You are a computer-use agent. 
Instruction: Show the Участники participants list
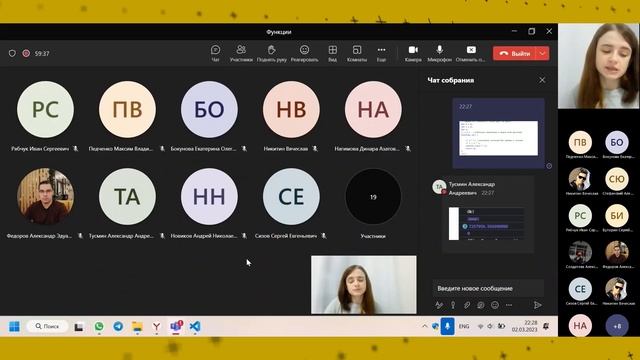[x=241, y=53]
